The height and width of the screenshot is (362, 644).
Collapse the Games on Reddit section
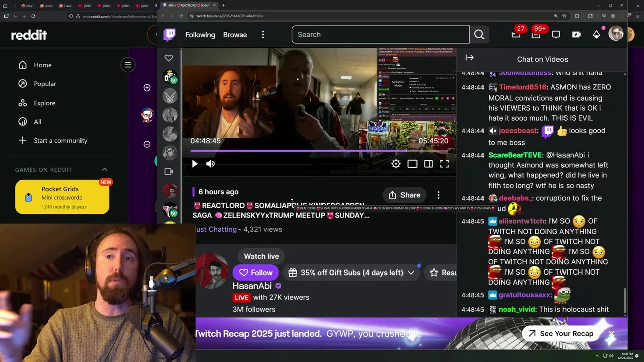point(105,170)
